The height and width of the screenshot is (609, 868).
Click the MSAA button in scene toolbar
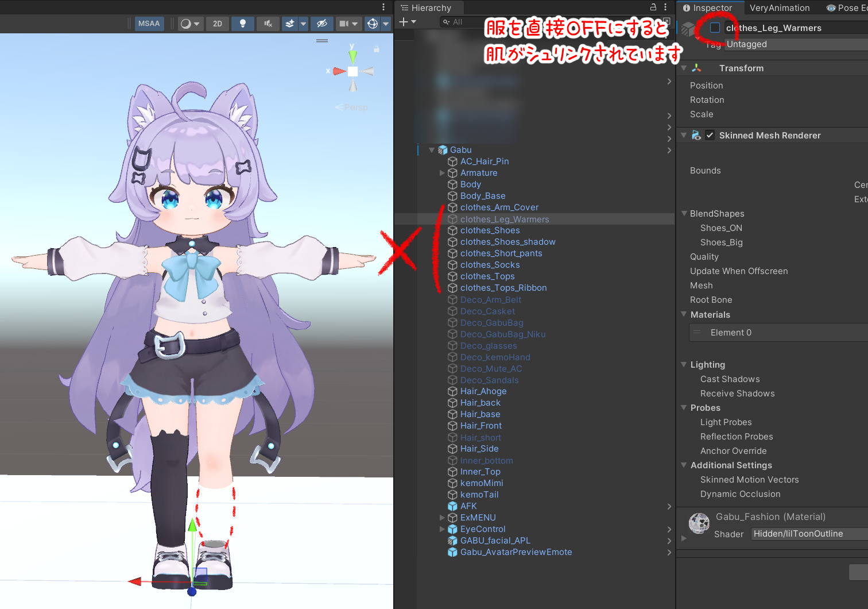[149, 24]
